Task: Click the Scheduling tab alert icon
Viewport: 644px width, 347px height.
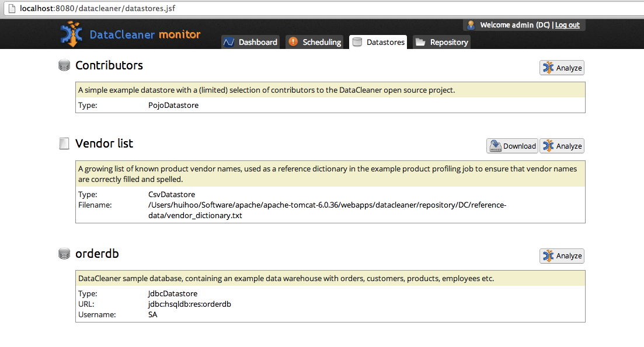Action: point(293,42)
